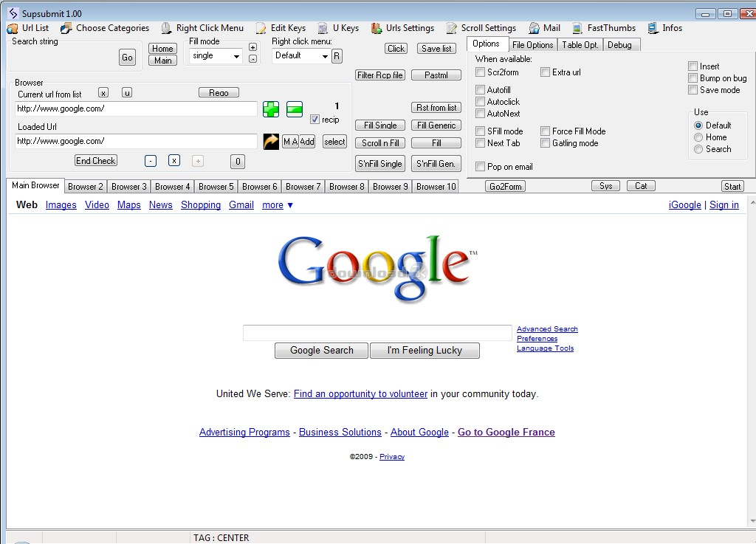Screen dimensions: 756x544
Task: Open the Edit Keys notepad icon
Action: (261, 29)
